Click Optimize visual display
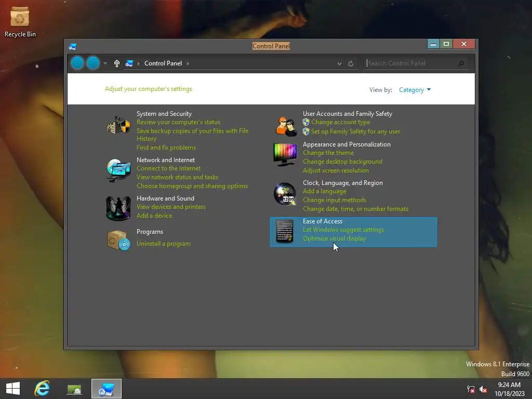Screen dimensions: 532x399 point(334,238)
